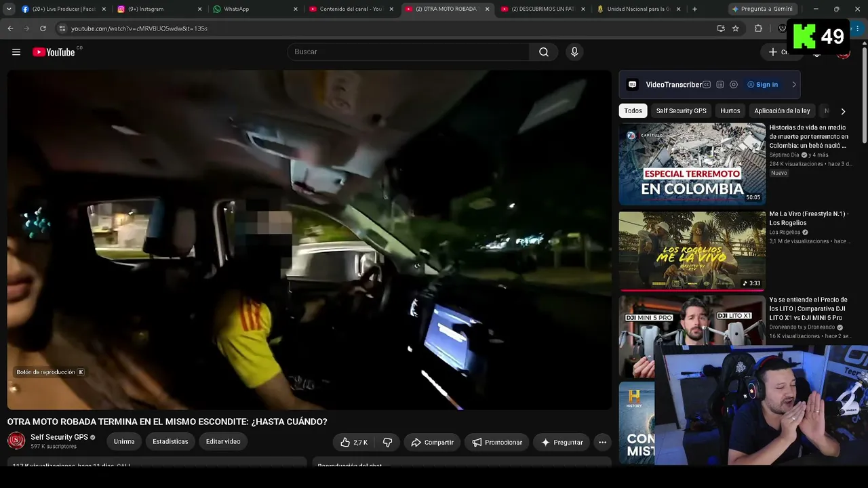Open VideoTranscriber transcript list icon

coord(720,85)
